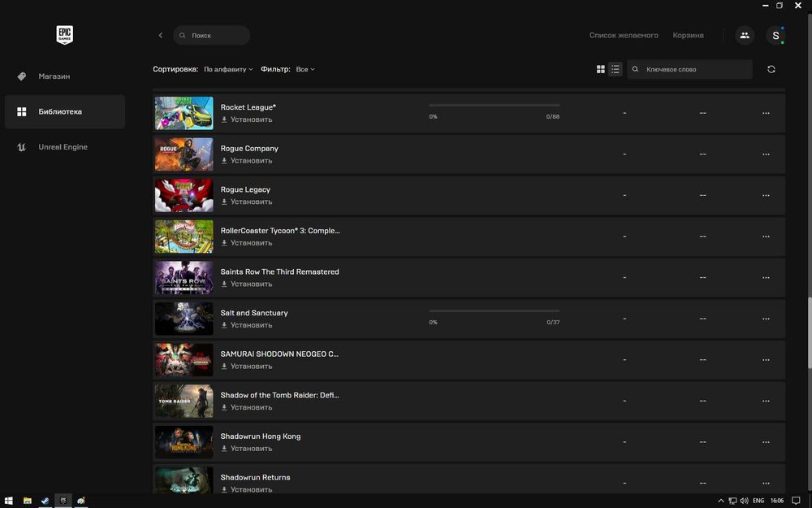Open RollerCoaster Tycoon 3 more options menu
This screenshot has height=508, width=812.
[766, 237]
